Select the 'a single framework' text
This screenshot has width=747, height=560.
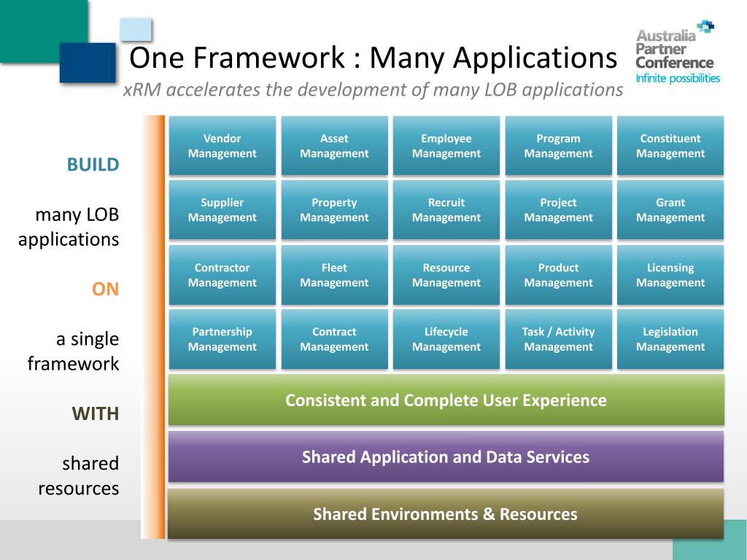tap(74, 351)
